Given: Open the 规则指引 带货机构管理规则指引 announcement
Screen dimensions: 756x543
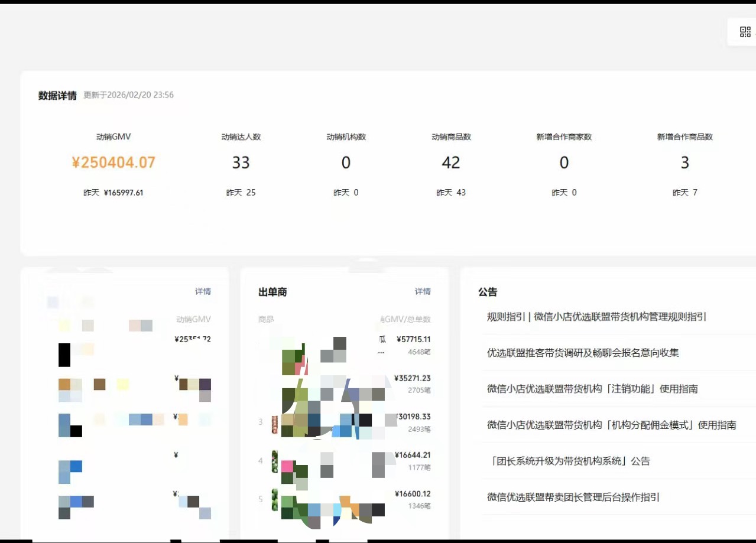Looking at the screenshot, I should (x=596, y=317).
